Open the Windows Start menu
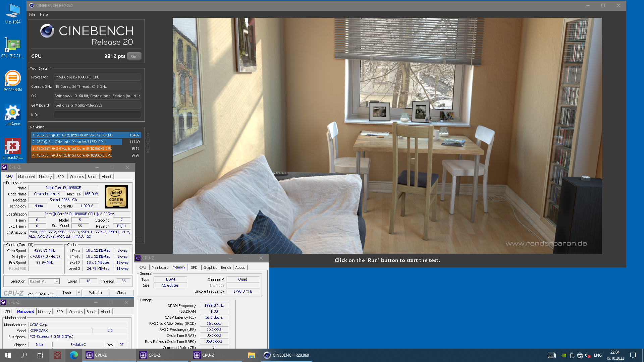The height and width of the screenshot is (362, 644). [8, 355]
